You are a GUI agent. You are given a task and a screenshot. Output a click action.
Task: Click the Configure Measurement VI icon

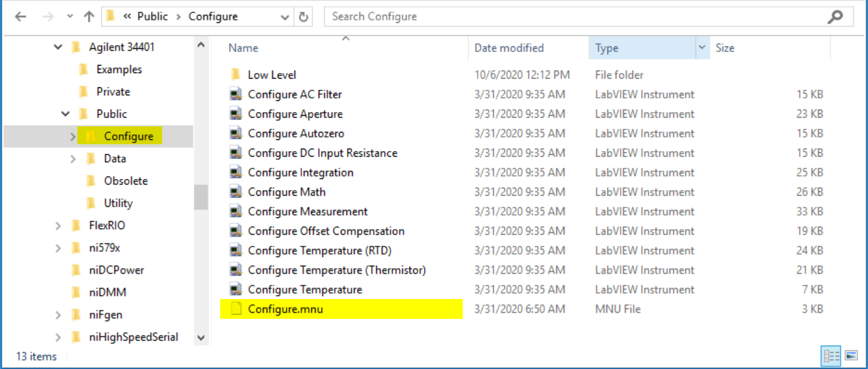click(236, 211)
